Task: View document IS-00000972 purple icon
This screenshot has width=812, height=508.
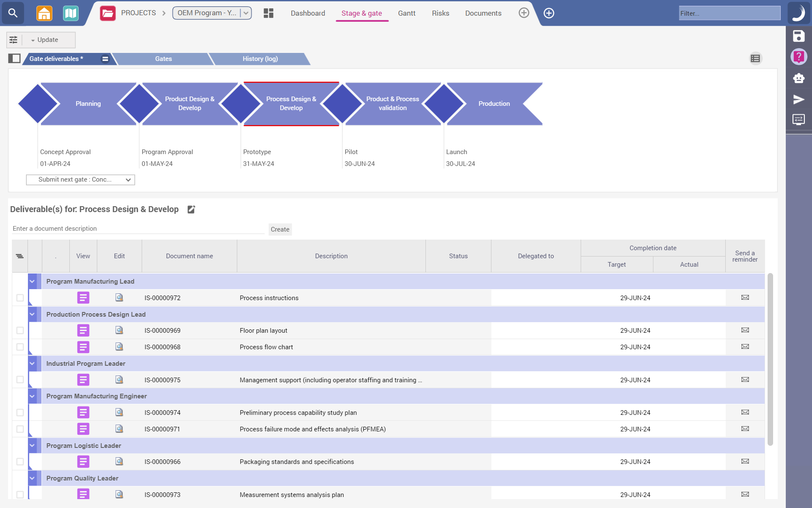Action: click(x=83, y=298)
